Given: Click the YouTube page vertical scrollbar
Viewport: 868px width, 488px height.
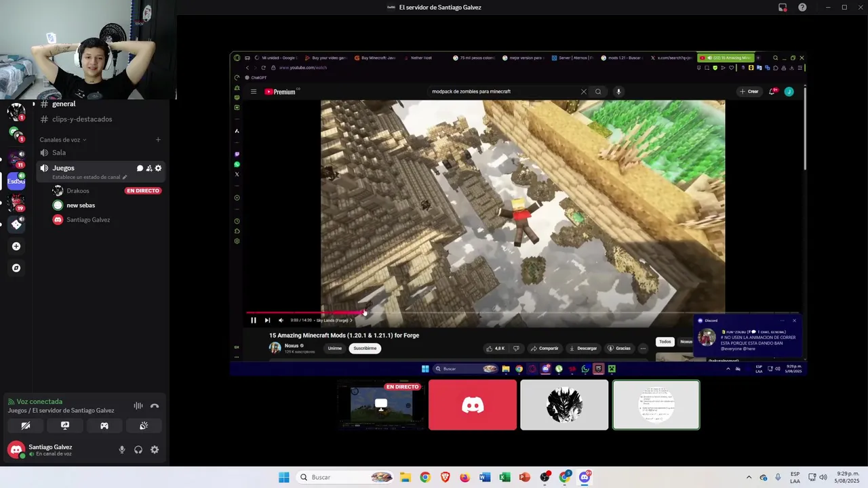Looking at the screenshot, I should click(x=805, y=129).
